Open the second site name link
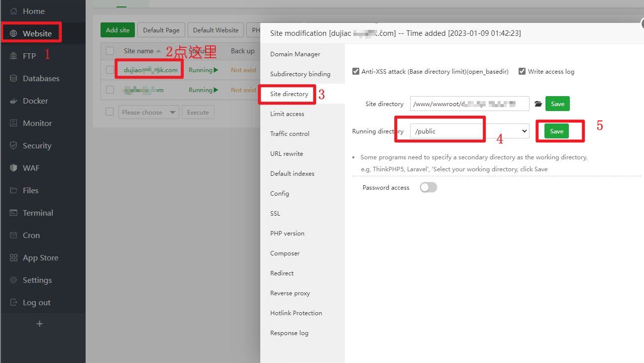The width and height of the screenshot is (644, 363). (x=144, y=90)
